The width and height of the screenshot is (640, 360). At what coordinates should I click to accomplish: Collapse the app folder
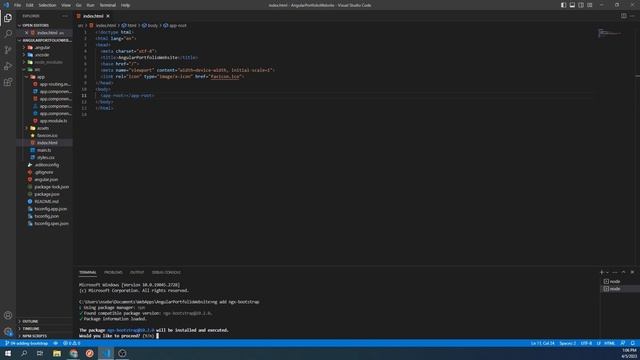pyautogui.click(x=44, y=77)
